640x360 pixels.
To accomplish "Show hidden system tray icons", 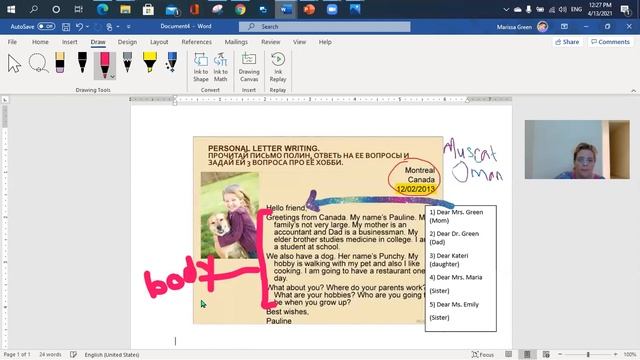I will click(x=506, y=9).
